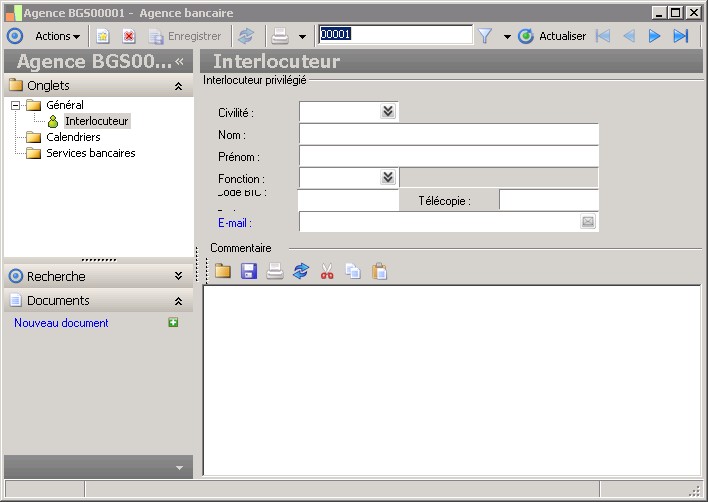Open the Civilité dropdown
708x502 pixels.
(x=388, y=112)
